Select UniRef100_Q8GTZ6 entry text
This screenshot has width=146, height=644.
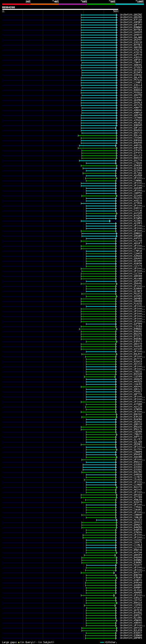tap(131, 133)
